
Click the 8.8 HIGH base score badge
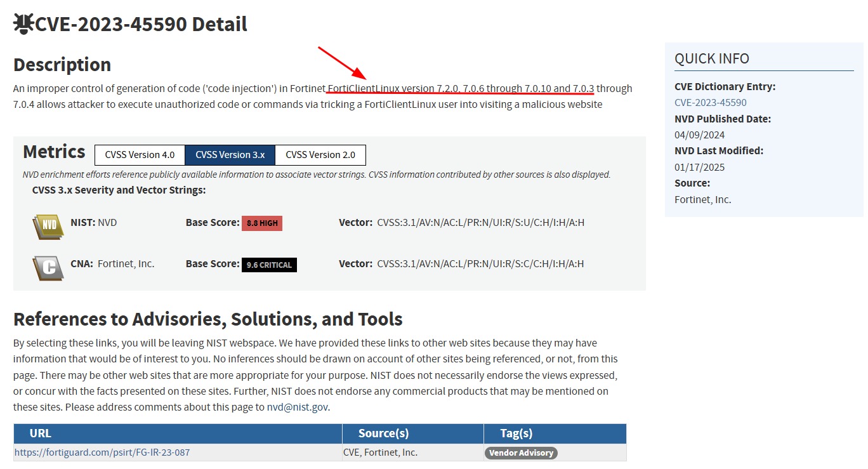261,223
